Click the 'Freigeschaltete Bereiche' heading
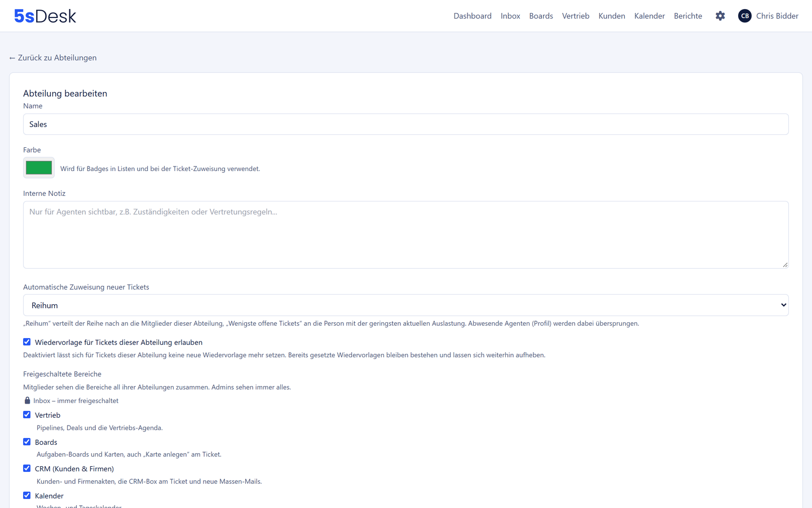Screen dimensions: 812x508 62,374
